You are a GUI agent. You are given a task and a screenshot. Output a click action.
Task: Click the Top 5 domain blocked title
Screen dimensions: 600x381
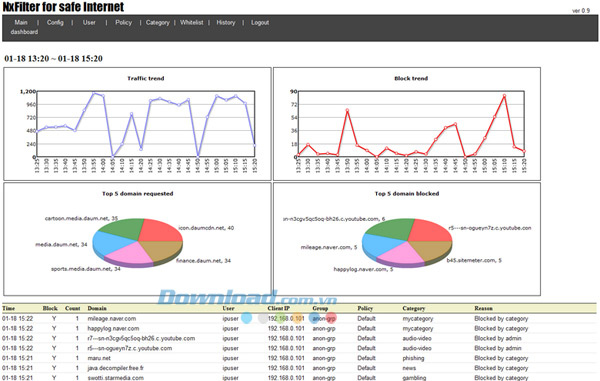tap(407, 194)
